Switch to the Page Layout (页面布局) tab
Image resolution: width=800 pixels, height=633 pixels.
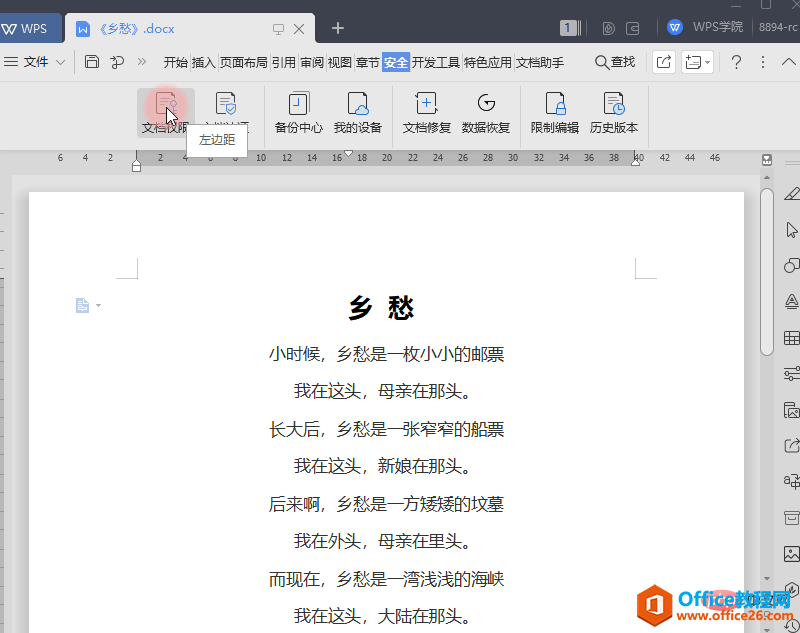(x=243, y=62)
